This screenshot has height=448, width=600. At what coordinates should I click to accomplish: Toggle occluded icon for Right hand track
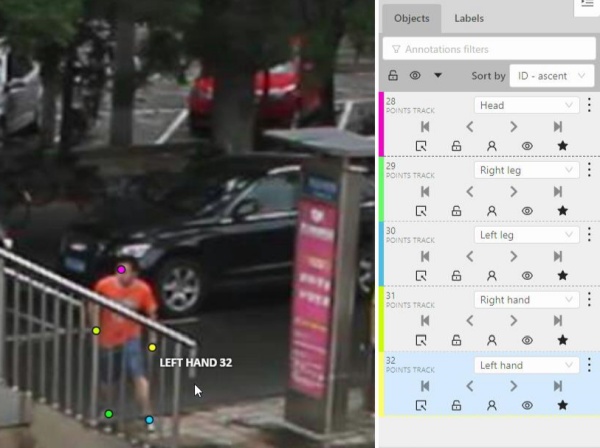[x=491, y=341]
